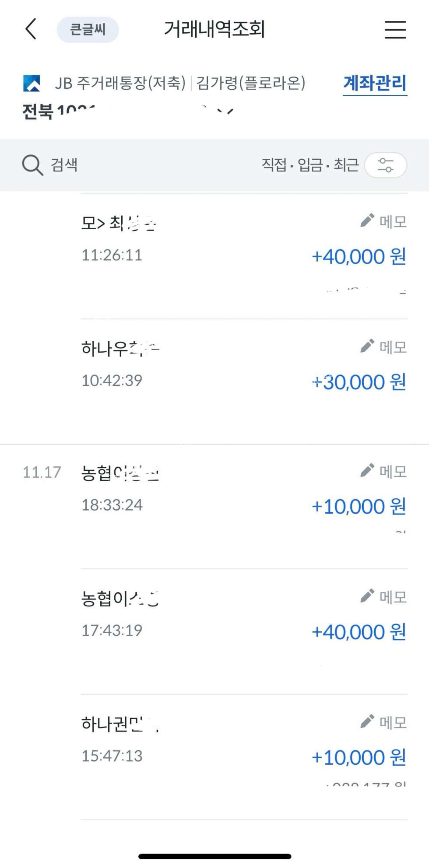The image size is (429, 868).
Task: Edit memo for the 18:33:24 transaction
Action: click(x=383, y=472)
